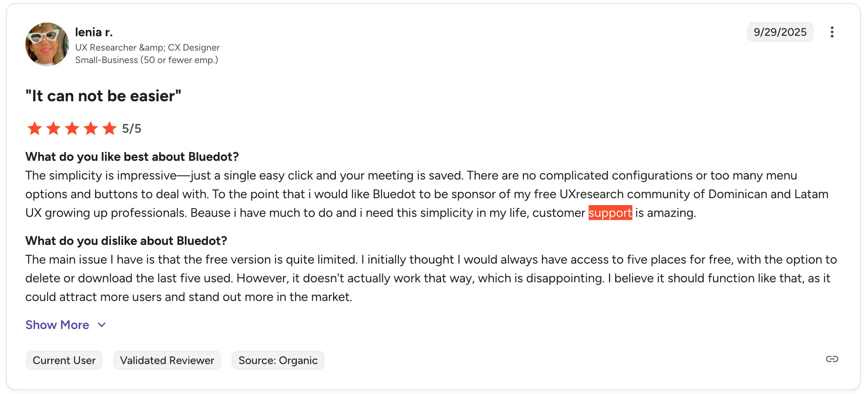Click the UX Researcher job title text
The image size is (868, 394).
pyautogui.click(x=147, y=47)
